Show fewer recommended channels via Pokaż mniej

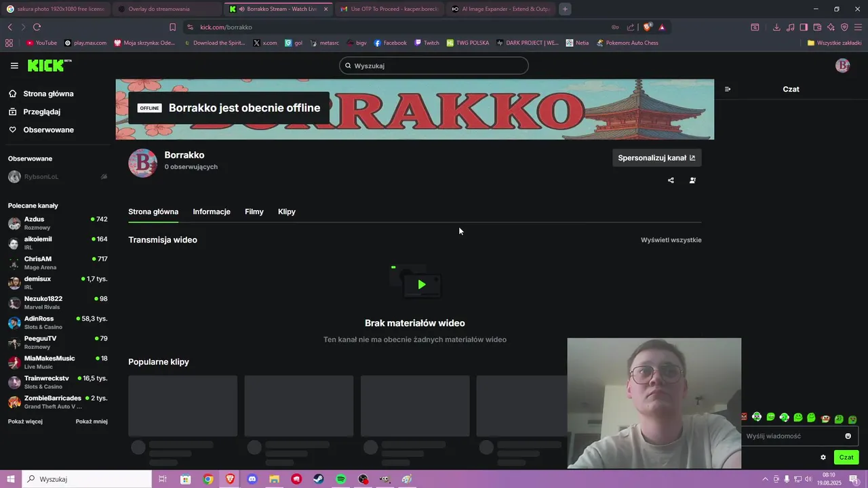click(x=92, y=422)
